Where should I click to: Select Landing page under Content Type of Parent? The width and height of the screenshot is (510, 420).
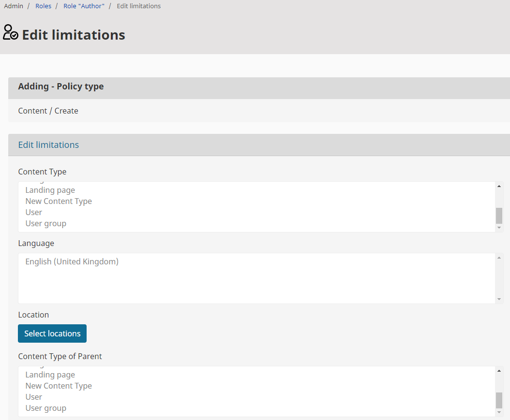50,375
